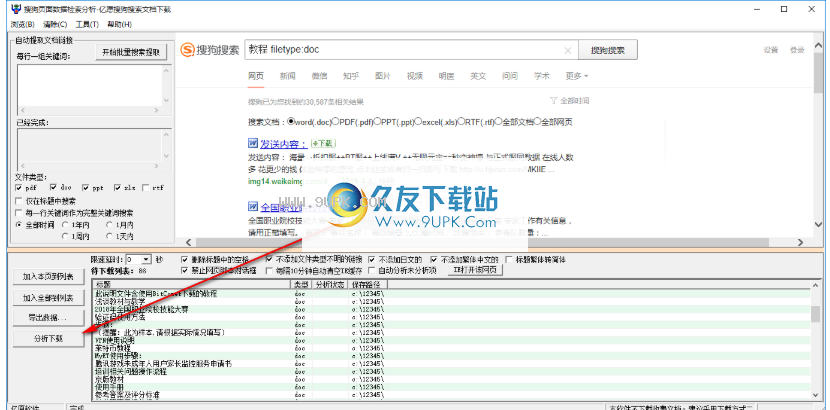Viewport: 830px width, 410px height.
Task: Select PDF(.pdf) document type radio
Action: (x=335, y=122)
